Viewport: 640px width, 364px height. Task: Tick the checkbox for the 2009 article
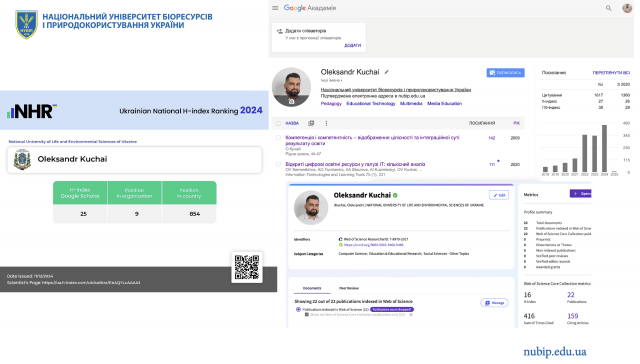[x=278, y=138]
